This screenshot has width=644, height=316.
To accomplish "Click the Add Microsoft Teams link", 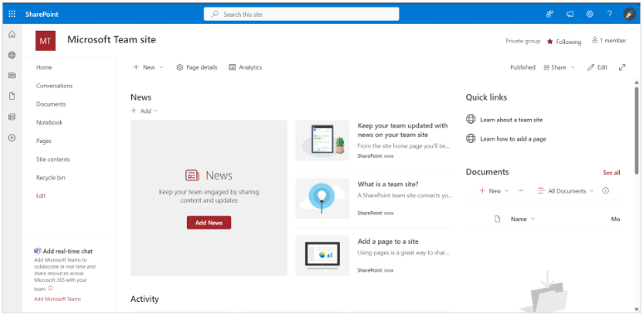I will click(57, 299).
